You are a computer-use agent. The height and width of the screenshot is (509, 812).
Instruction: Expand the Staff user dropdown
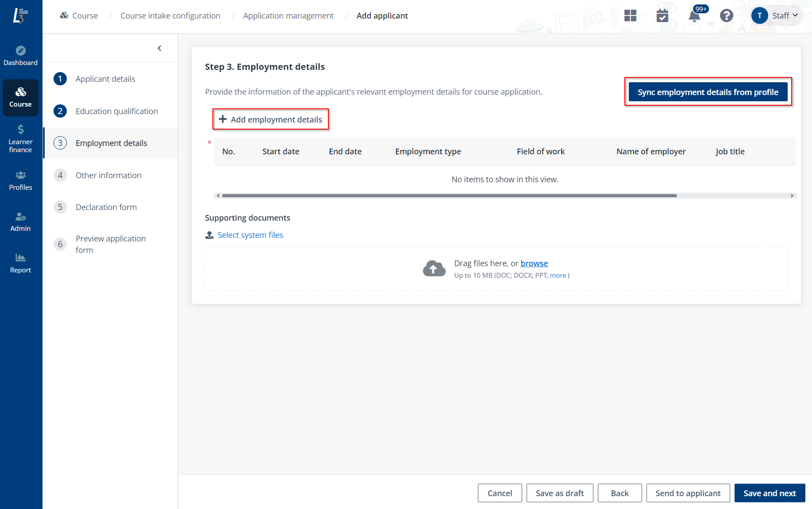point(784,16)
